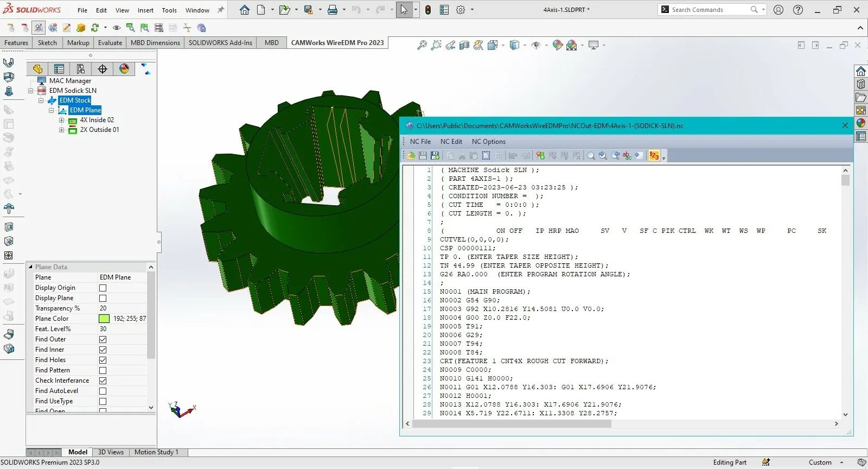Open File Explorer icon in task pane
This screenshot has height=469, width=868.
pos(861,97)
